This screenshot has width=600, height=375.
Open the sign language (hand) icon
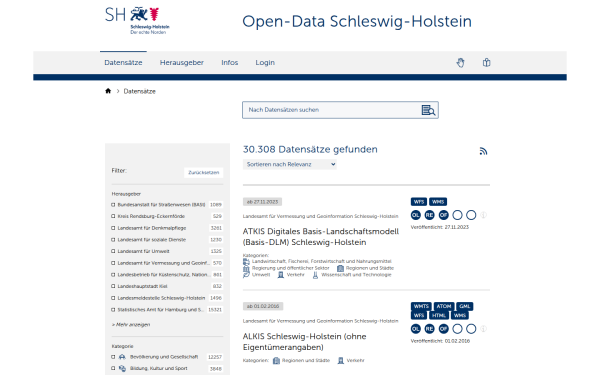click(460, 62)
